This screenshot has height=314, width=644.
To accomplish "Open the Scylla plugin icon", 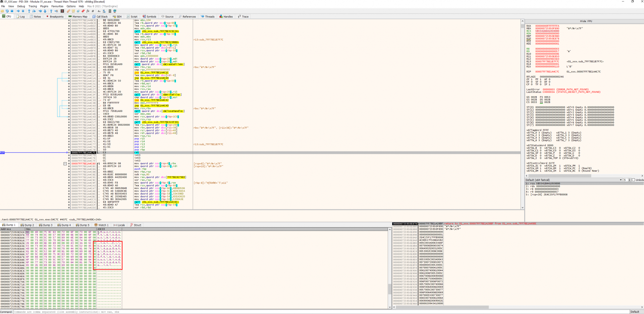I will click(x=62, y=11).
